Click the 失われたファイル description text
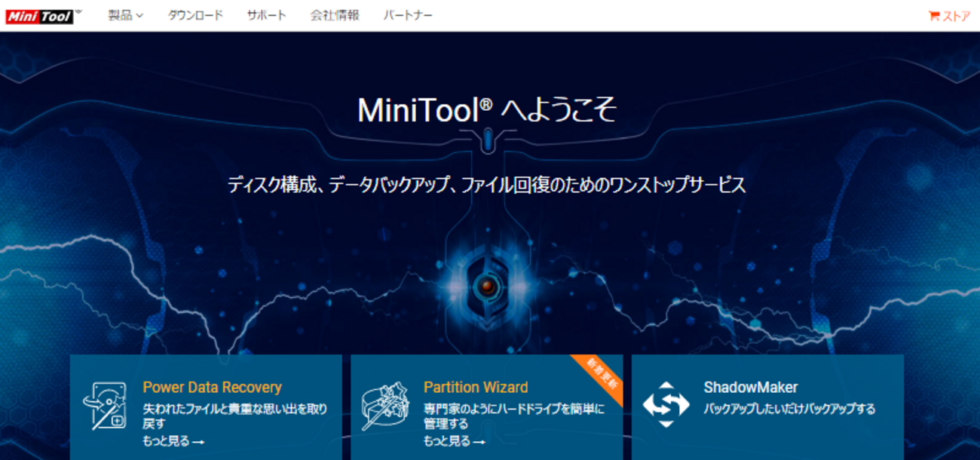The height and width of the screenshot is (460, 980). [x=235, y=416]
